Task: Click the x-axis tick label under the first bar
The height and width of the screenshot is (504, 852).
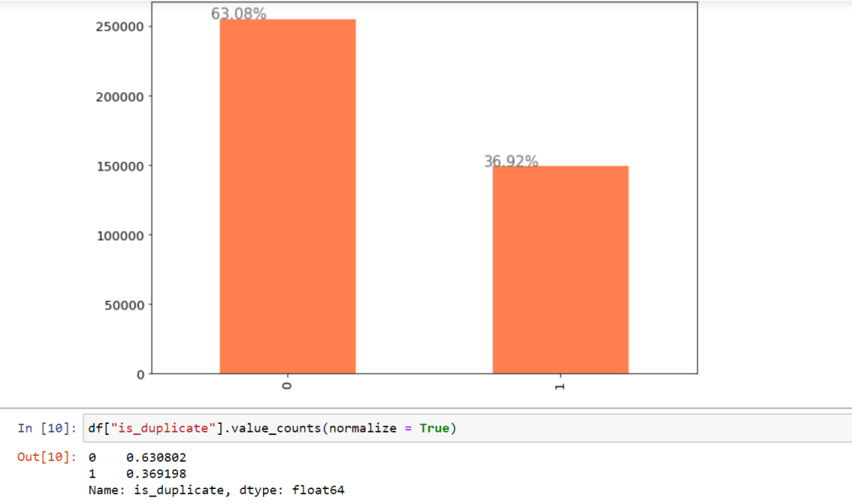Action: pos(287,387)
